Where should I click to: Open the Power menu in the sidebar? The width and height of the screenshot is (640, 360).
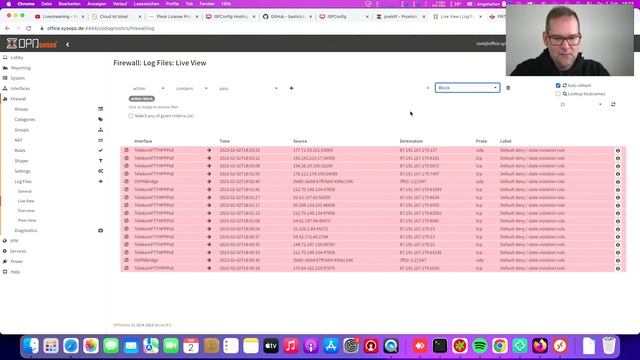(17, 262)
